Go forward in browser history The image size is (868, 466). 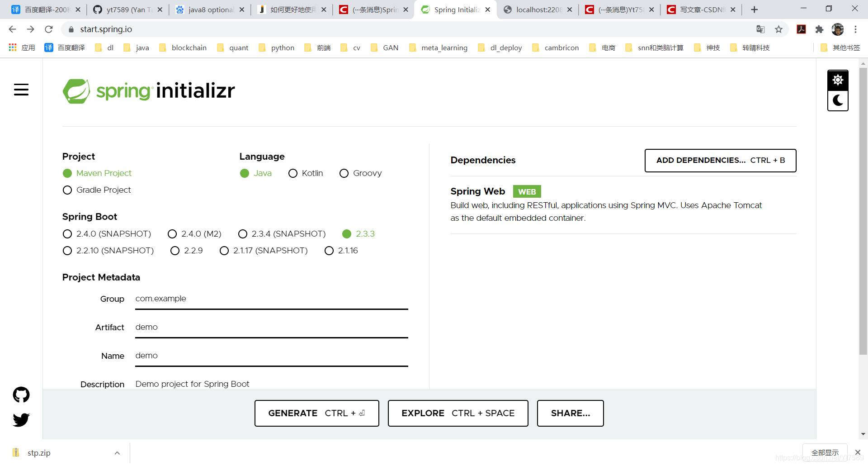pyautogui.click(x=30, y=29)
